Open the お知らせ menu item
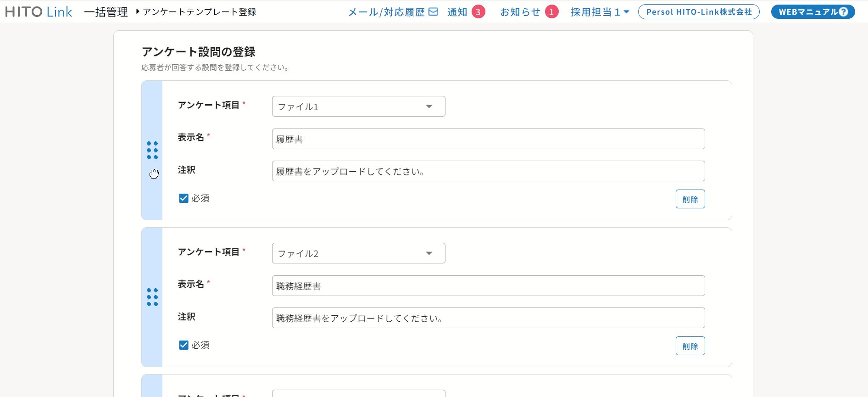The image size is (868, 397). [520, 12]
